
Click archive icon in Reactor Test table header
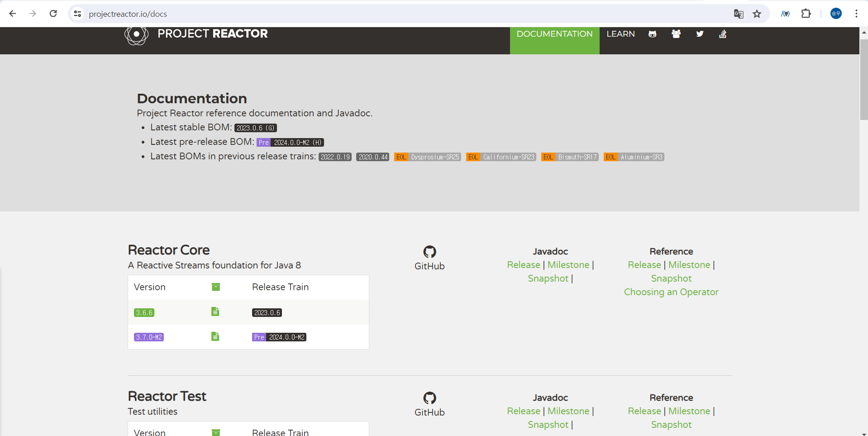point(216,433)
